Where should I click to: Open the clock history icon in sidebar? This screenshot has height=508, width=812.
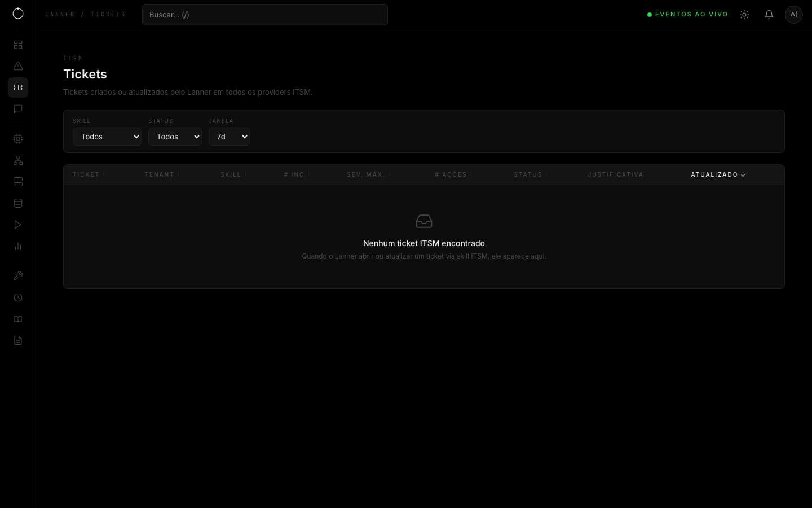tap(18, 297)
